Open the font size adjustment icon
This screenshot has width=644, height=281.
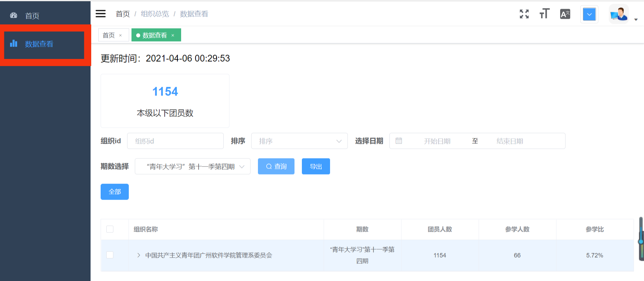click(544, 14)
